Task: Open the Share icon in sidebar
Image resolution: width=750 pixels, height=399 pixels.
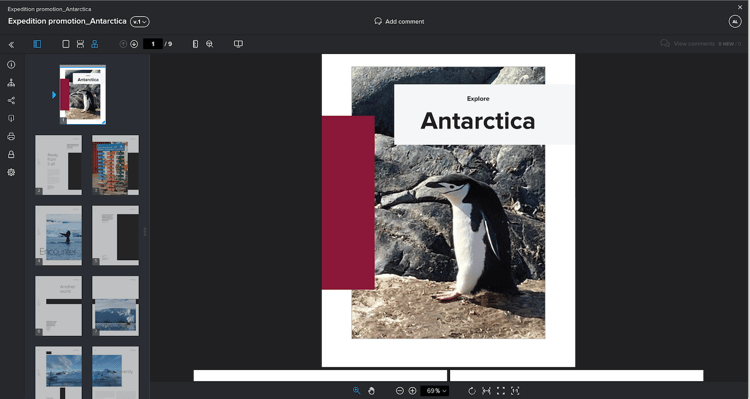Action: click(x=11, y=100)
